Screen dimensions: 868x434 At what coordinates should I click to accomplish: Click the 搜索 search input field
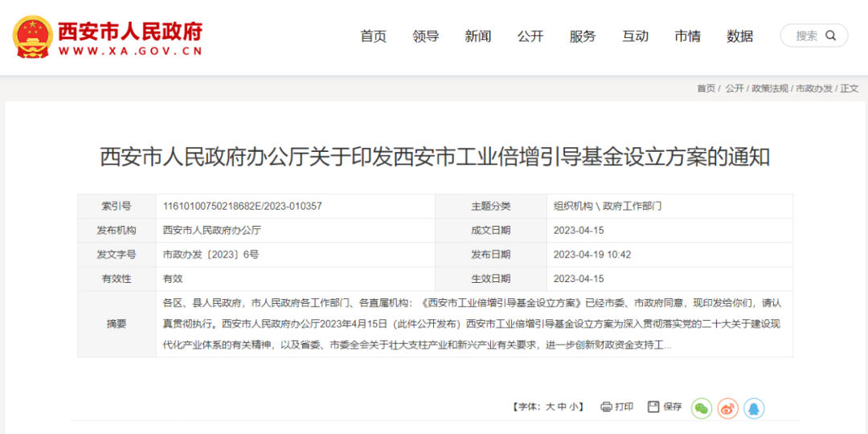pyautogui.click(x=806, y=35)
